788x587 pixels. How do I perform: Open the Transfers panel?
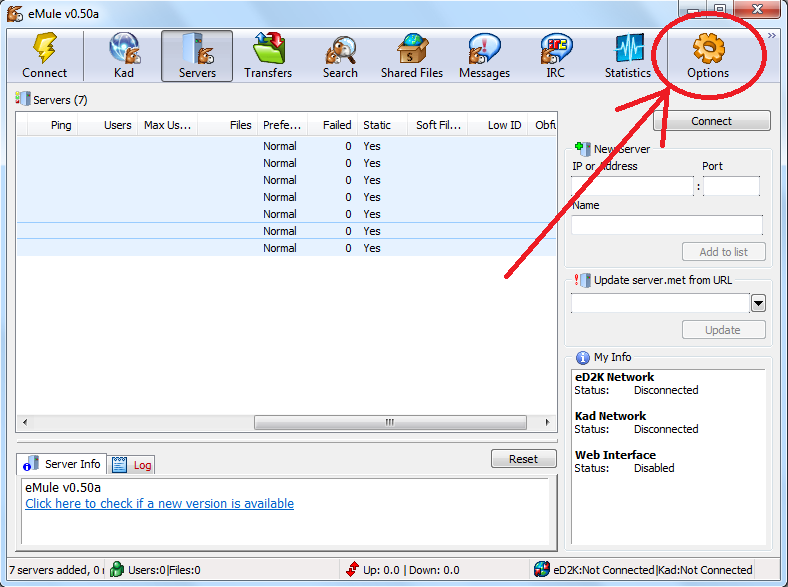pos(268,55)
